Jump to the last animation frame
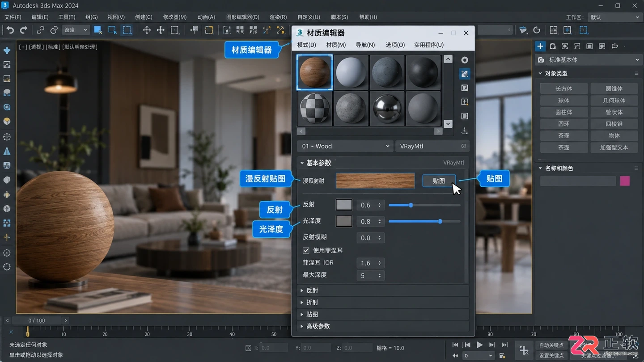644x362 pixels. (504, 345)
